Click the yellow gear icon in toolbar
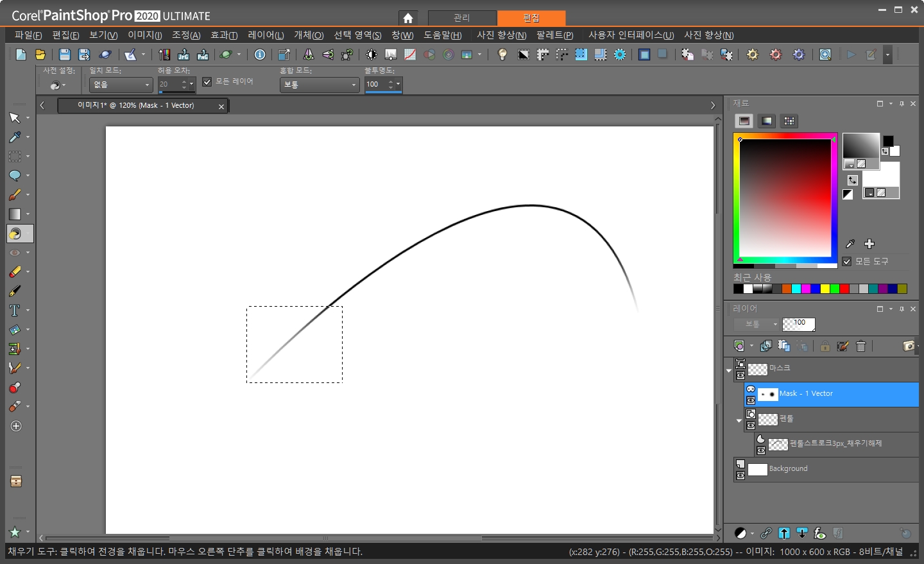The width and height of the screenshot is (924, 564). point(753,55)
